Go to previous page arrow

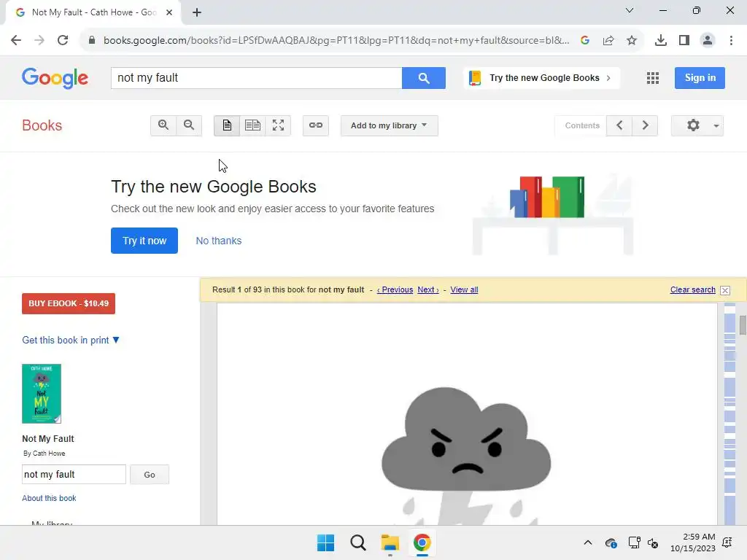pyautogui.click(x=619, y=125)
